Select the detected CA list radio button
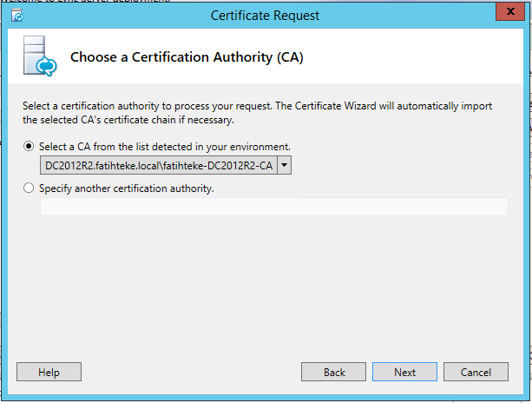532x403 pixels. pos(30,147)
